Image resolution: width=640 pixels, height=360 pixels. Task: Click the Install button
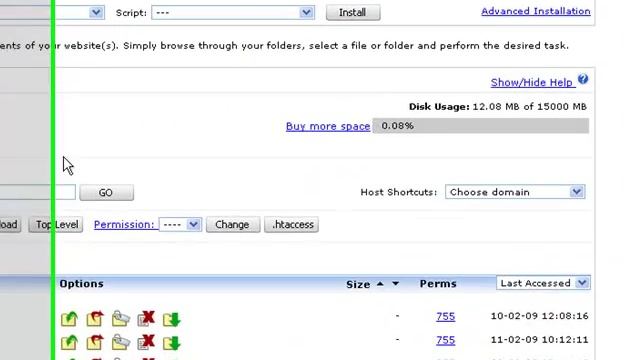353,13
